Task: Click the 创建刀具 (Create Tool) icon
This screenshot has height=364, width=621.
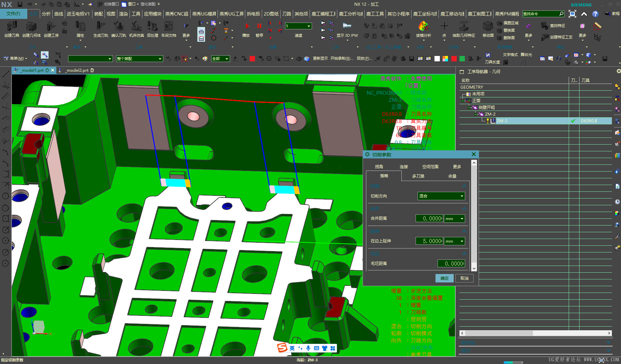Action: tap(12, 27)
